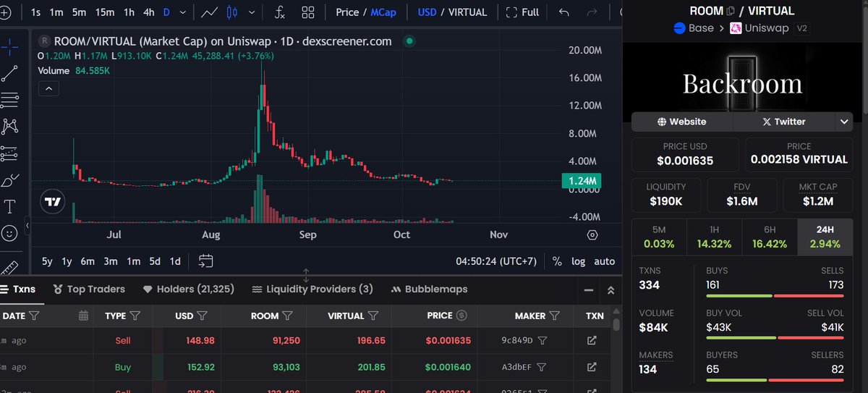
Task: Switch chart to Price mode
Action: [x=347, y=12]
